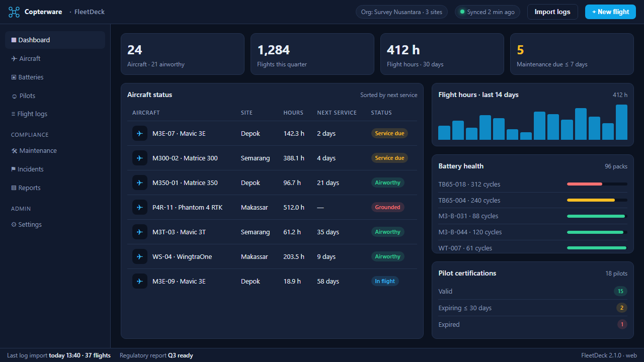Image resolution: width=644 pixels, height=362 pixels.
Task: Click the Copterware drone logo icon
Action: (x=14, y=12)
